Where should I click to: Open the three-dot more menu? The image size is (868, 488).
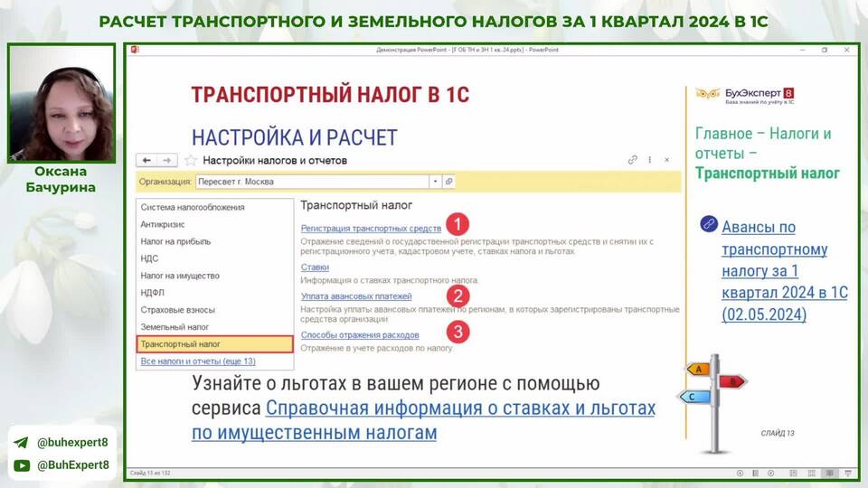(649, 160)
